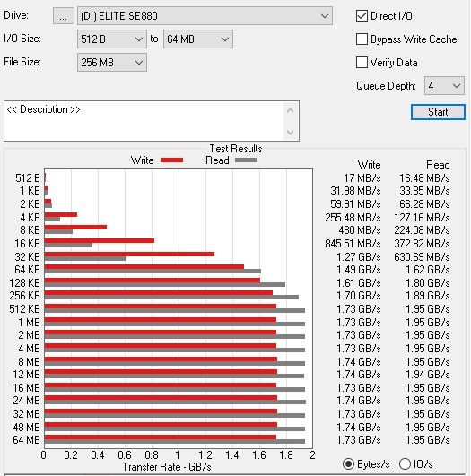Click the 2 KB read value 66.28 MB/s

(424, 204)
